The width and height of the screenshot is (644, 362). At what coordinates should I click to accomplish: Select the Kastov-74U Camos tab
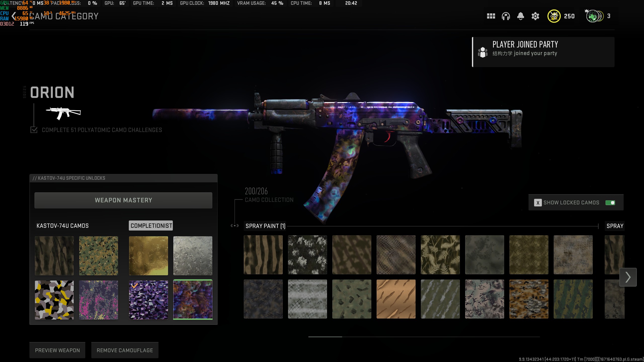click(x=63, y=226)
